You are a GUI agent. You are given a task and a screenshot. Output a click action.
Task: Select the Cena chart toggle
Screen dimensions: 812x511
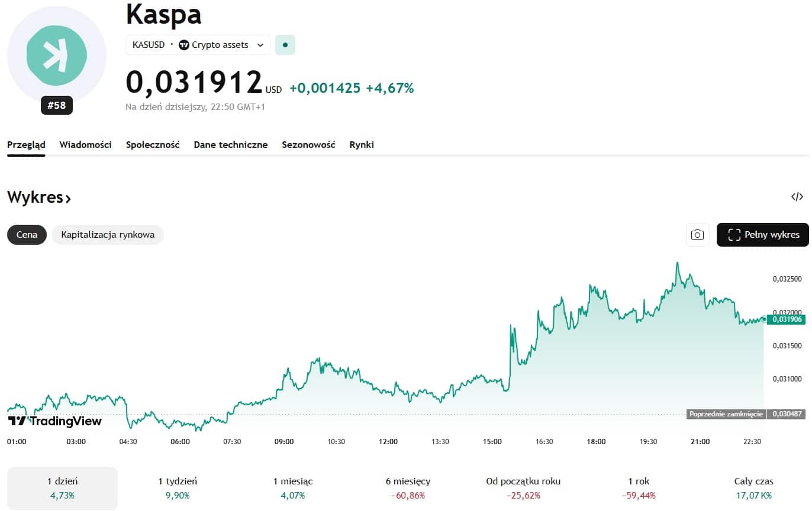pyautogui.click(x=27, y=235)
